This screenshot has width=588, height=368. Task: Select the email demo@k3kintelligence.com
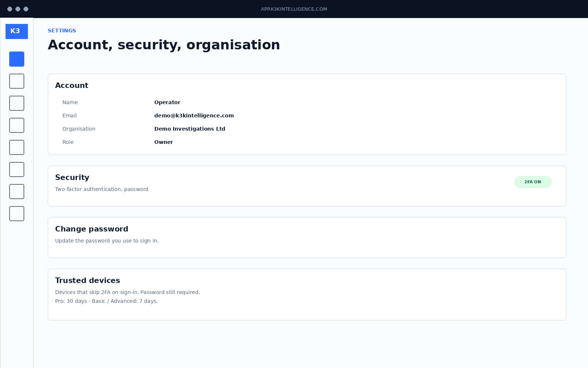click(x=194, y=116)
